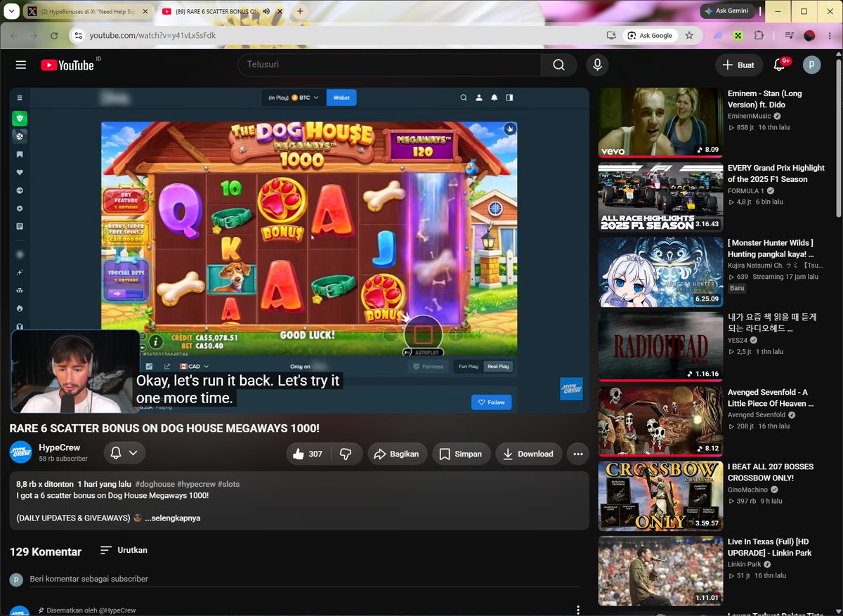The image size is (843, 616).
Task: Click the browser address bar URL
Action: 152,35
